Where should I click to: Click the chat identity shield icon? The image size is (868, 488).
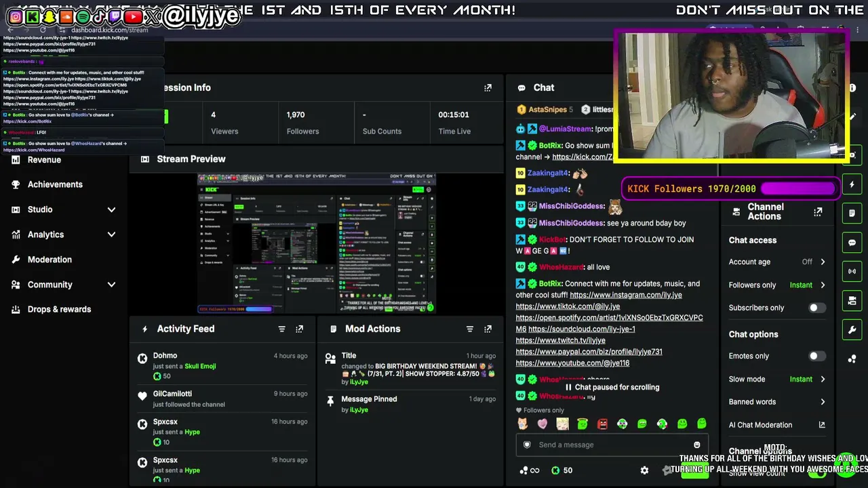[x=527, y=445]
